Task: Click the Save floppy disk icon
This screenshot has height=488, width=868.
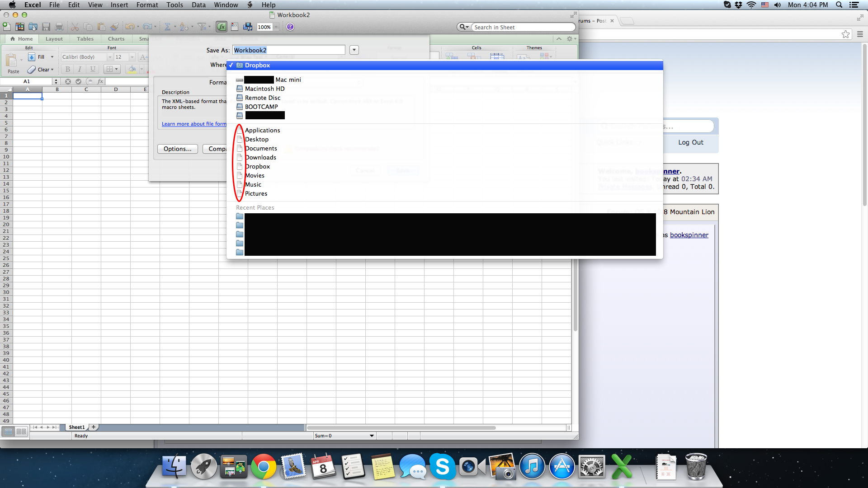Action: 46,27
